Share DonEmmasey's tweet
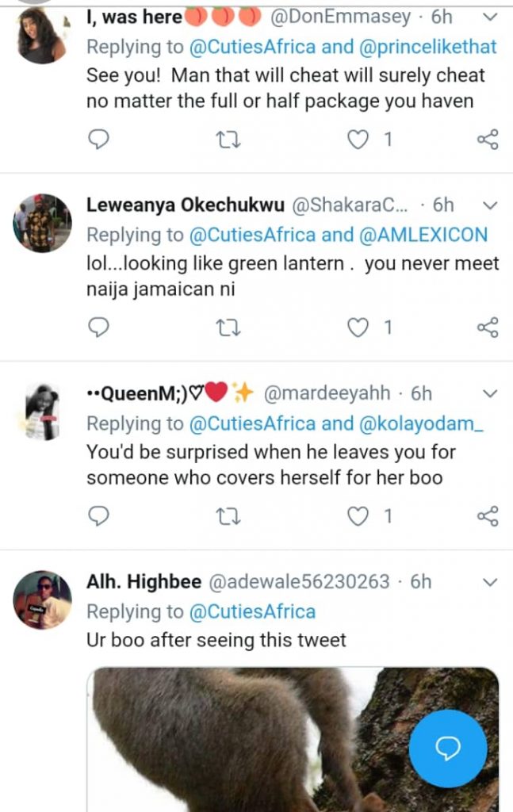Screen dimensions: 513x812 coord(488,140)
